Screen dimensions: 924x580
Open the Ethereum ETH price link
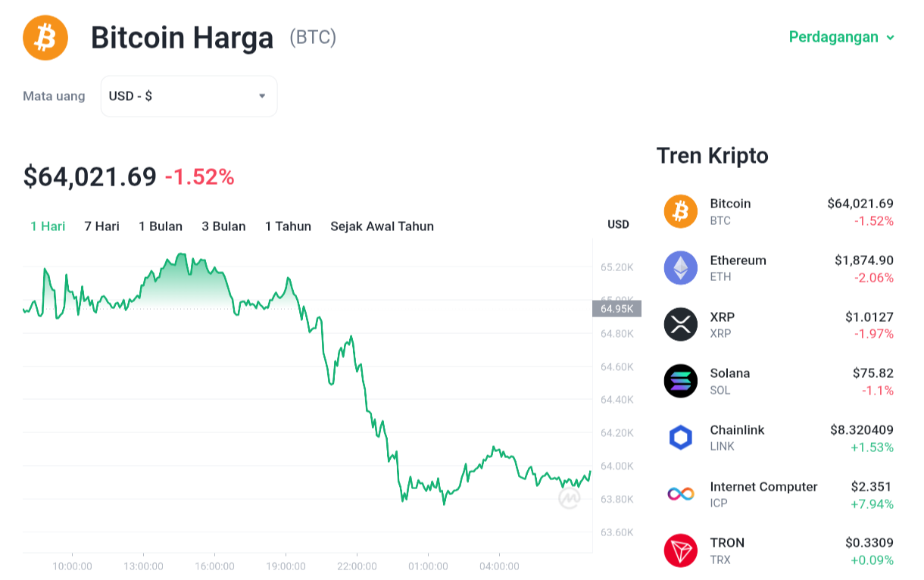tap(779, 268)
